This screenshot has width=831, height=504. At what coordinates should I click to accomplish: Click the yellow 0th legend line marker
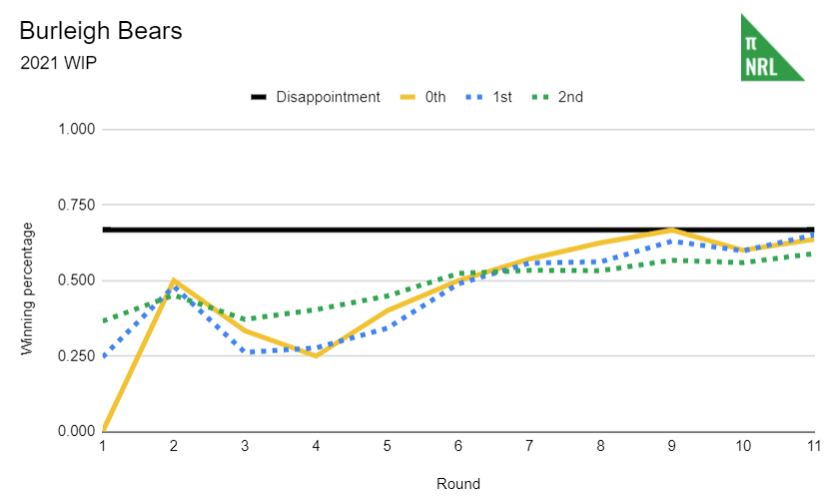(x=407, y=98)
